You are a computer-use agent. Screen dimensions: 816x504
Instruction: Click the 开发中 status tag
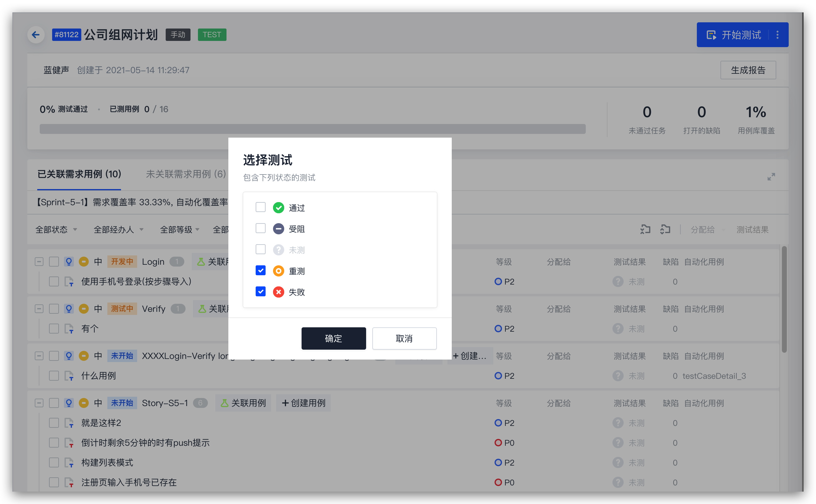[x=122, y=262]
